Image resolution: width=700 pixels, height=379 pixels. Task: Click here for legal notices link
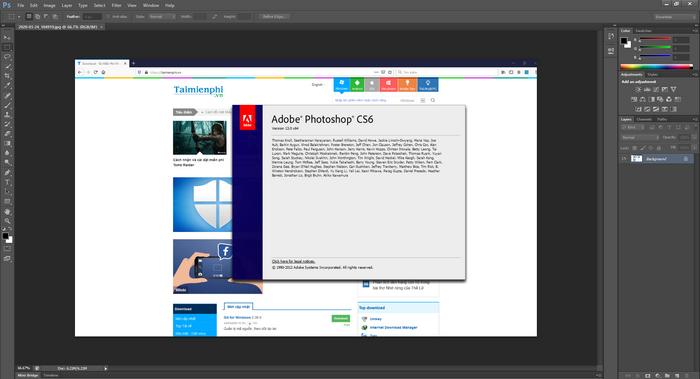(x=293, y=261)
